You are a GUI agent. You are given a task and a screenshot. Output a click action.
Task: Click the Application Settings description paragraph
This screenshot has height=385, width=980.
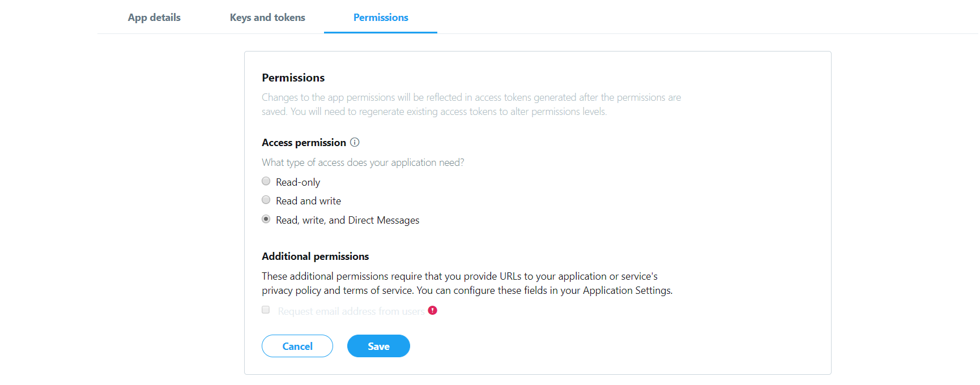coord(467,283)
